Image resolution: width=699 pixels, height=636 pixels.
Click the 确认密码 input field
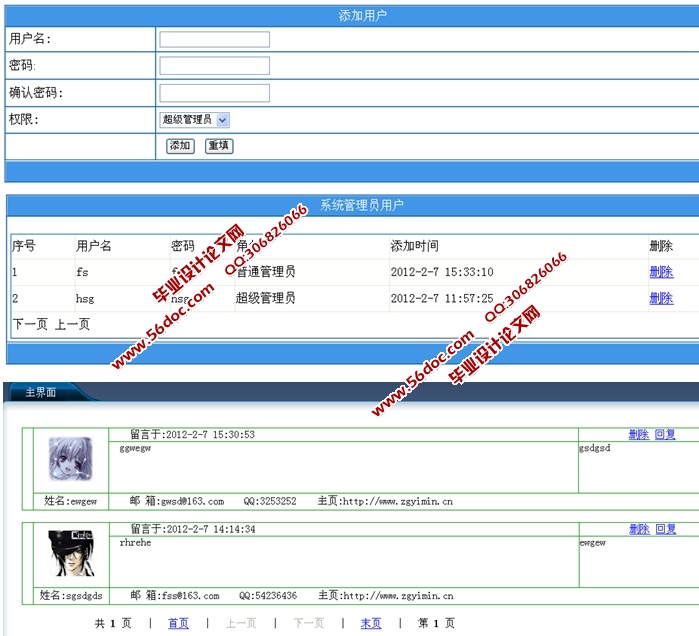pos(214,93)
